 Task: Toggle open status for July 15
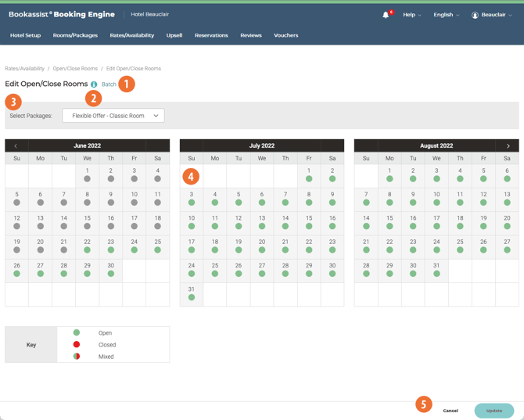[x=309, y=226]
